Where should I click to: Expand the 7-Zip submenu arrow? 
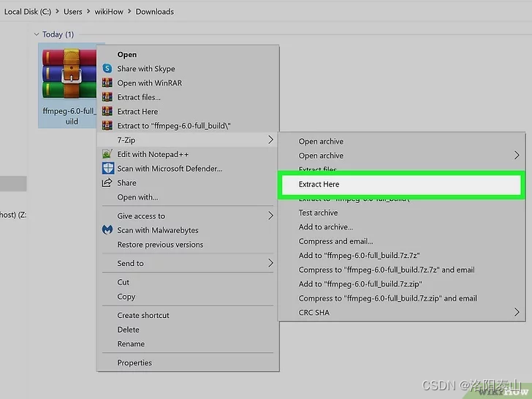[x=270, y=140]
